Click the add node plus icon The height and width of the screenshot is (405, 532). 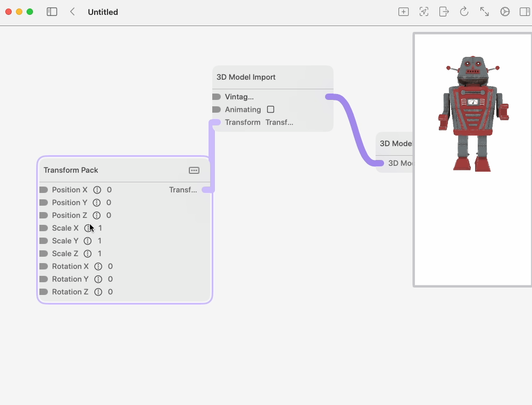[x=403, y=12]
